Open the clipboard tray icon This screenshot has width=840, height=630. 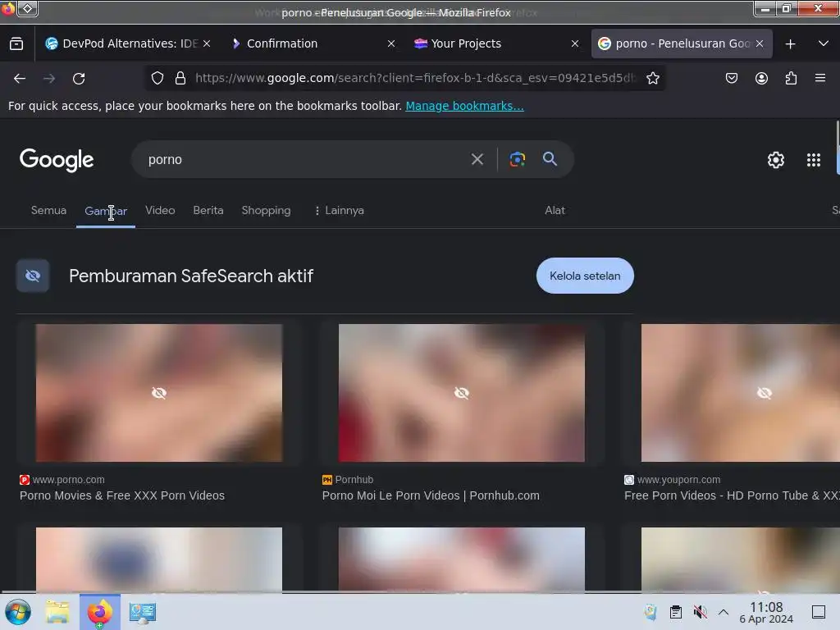(676, 612)
